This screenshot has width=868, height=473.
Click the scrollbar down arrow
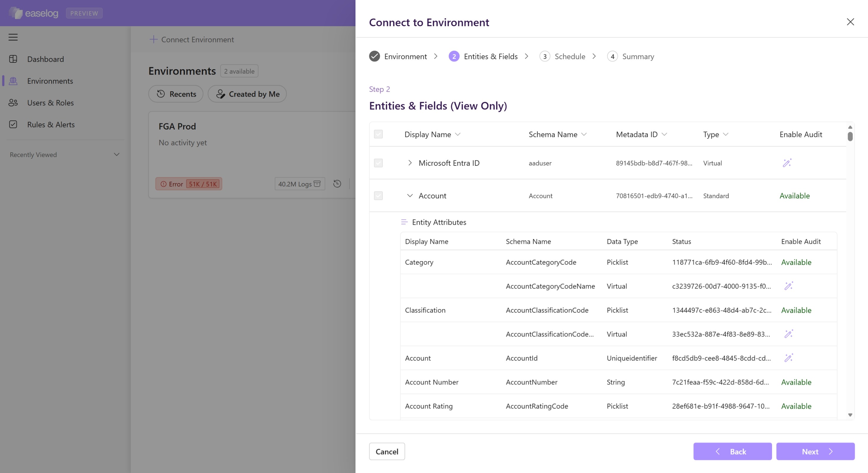click(850, 415)
